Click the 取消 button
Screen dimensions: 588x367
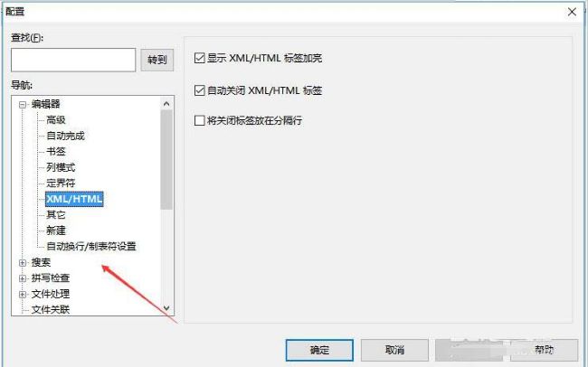point(394,350)
